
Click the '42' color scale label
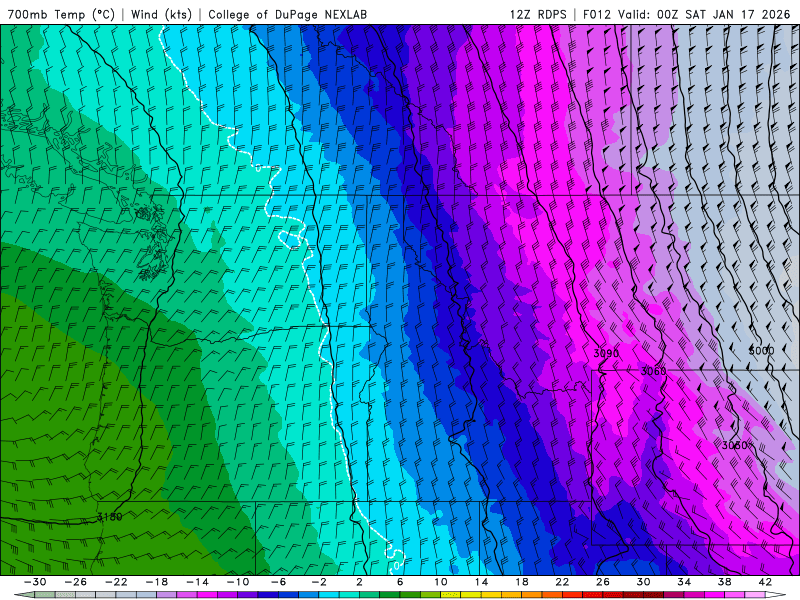click(x=765, y=582)
